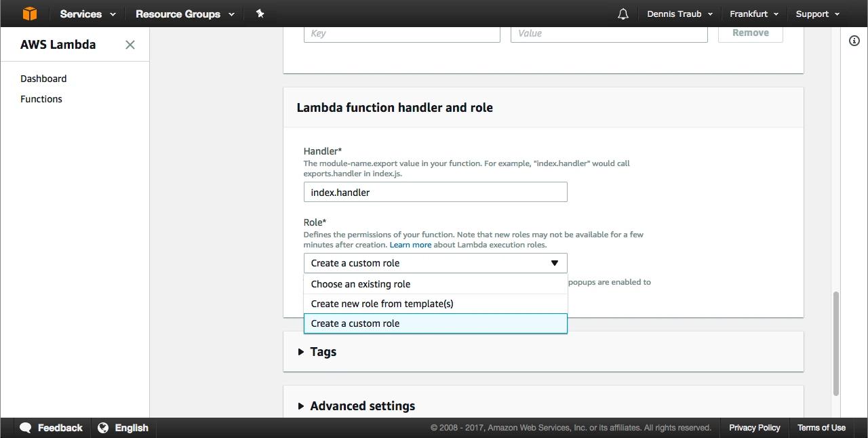Click the AWS cube logo icon
868x438 pixels.
tap(29, 14)
